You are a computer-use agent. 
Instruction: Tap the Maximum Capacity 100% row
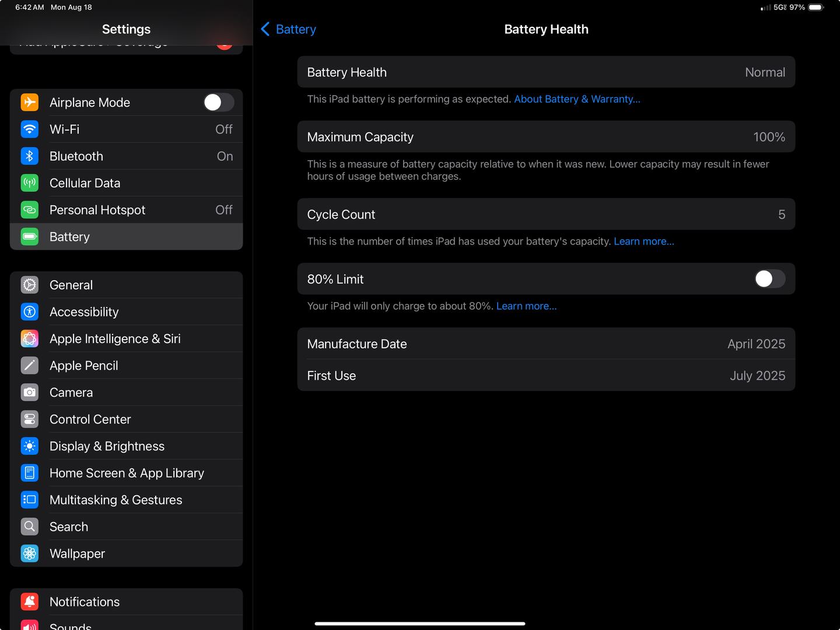[x=546, y=136]
